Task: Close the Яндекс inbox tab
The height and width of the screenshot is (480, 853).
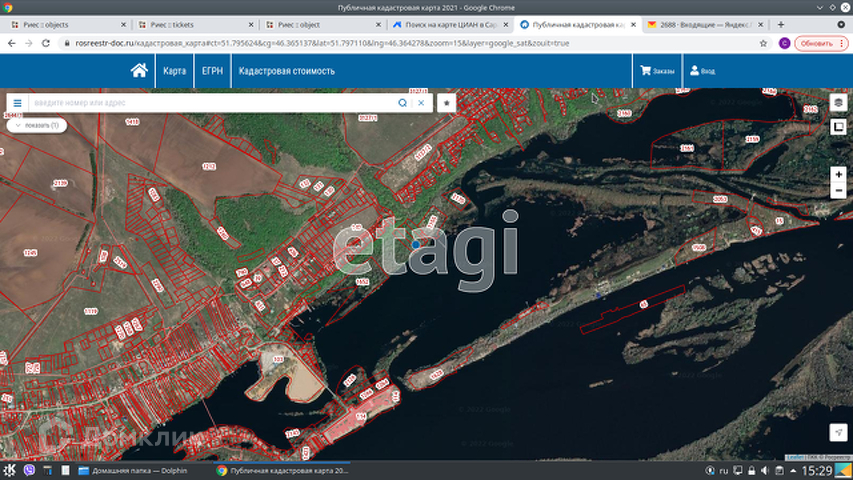Action: click(761, 24)
